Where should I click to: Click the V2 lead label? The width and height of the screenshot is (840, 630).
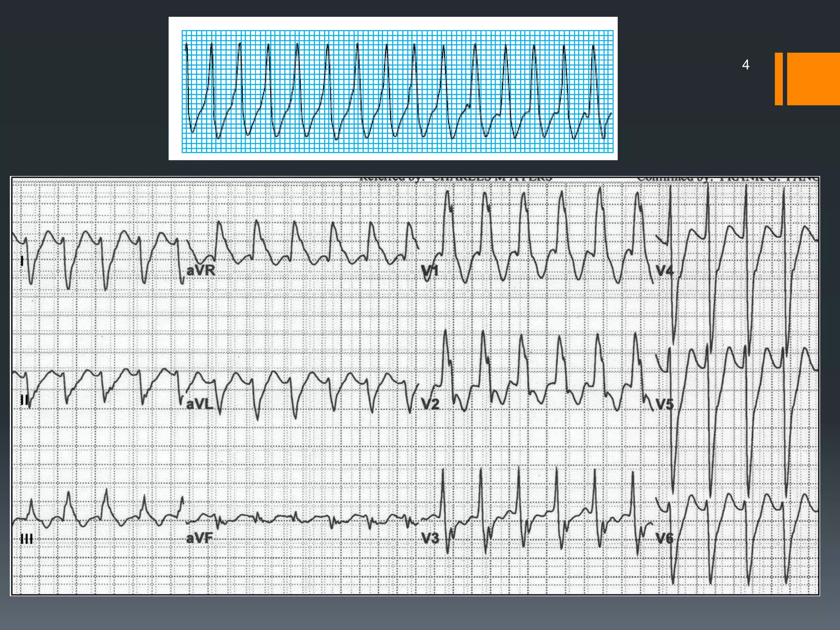tap(430, 404)
